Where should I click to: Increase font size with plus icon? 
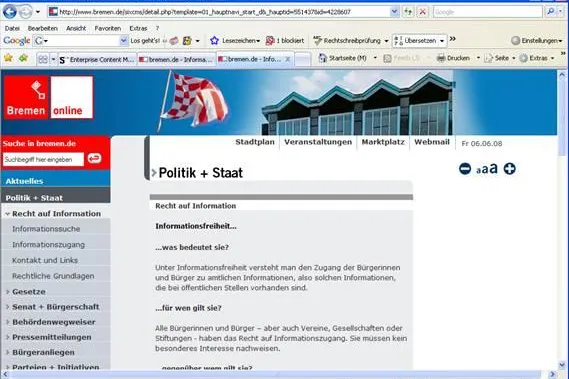point(509,168)
